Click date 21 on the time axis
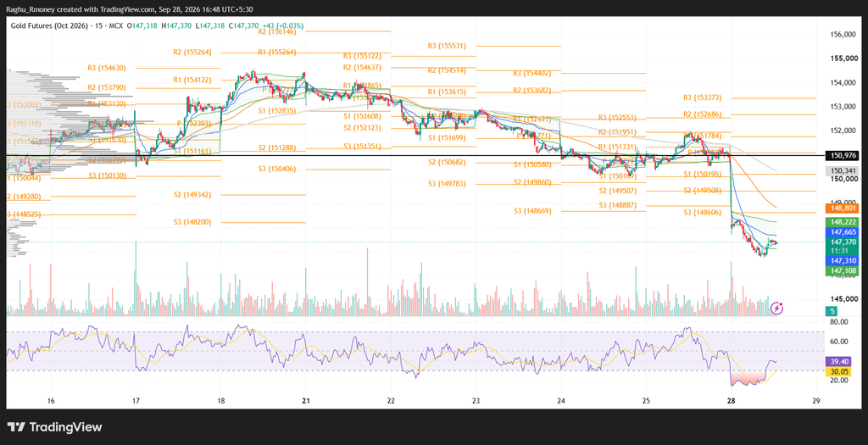This screenshot has width=868, height=445. tap(305, 401)
